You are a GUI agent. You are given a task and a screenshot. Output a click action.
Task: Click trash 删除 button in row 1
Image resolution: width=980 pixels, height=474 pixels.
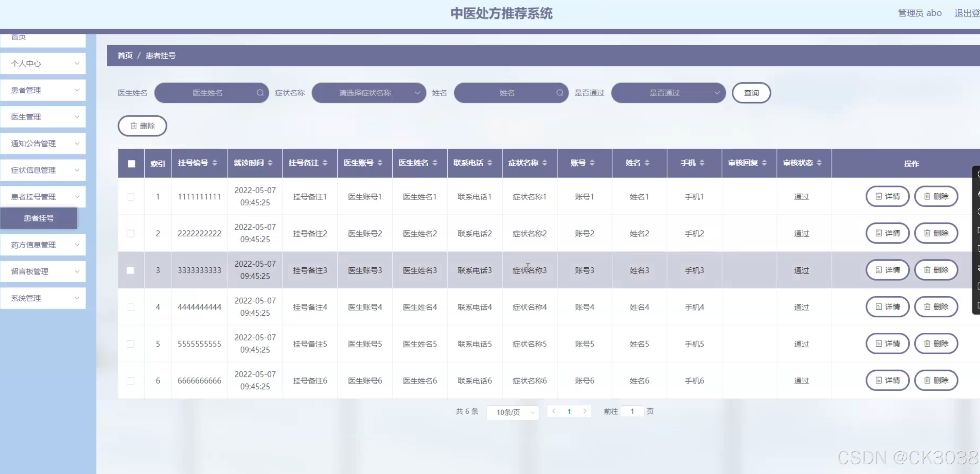936,196
